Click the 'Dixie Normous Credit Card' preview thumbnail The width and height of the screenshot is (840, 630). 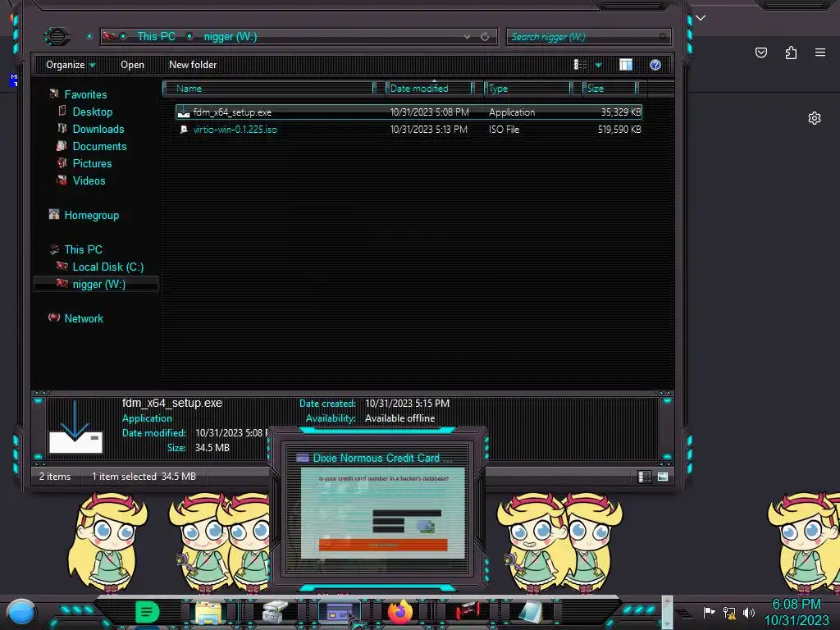click(382, 513)
